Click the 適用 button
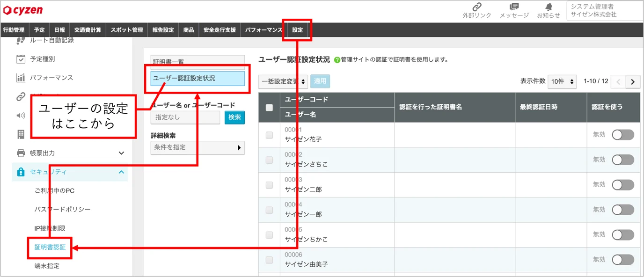 320,81
